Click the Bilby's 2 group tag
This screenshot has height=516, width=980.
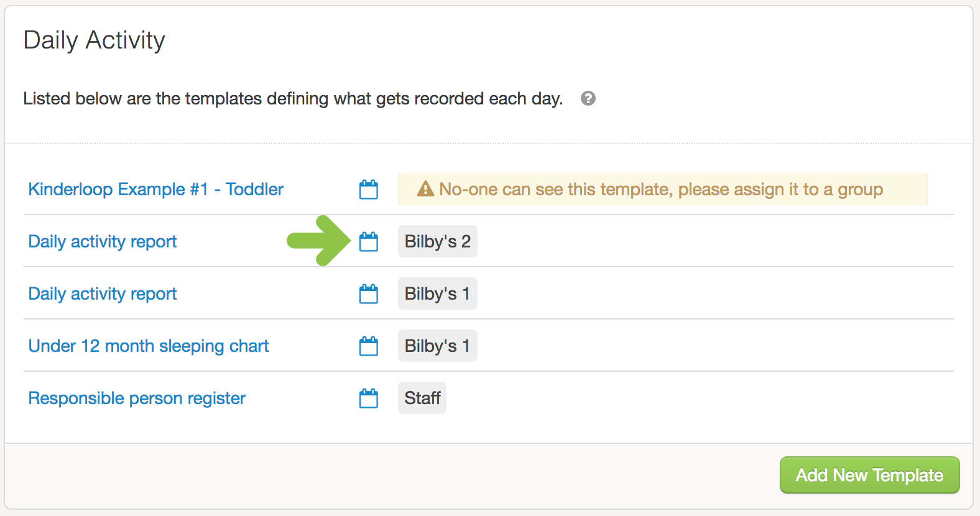pos(437,241)
